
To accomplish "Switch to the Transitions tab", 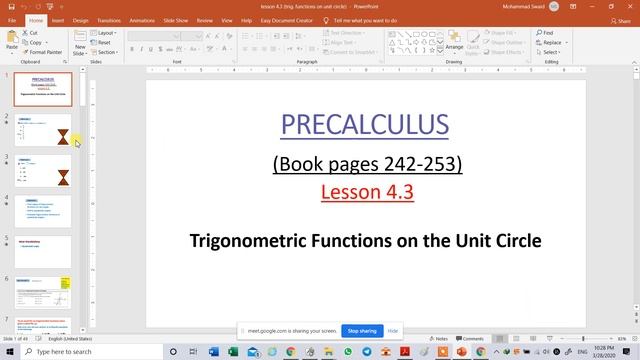I will pos(109,20).
